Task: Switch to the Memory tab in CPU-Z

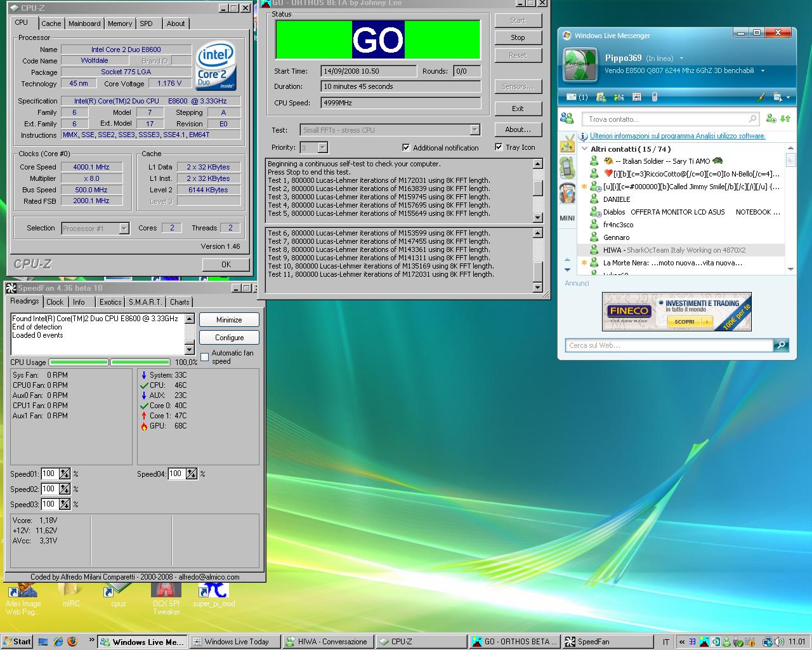Action: (x=120, y=23)
